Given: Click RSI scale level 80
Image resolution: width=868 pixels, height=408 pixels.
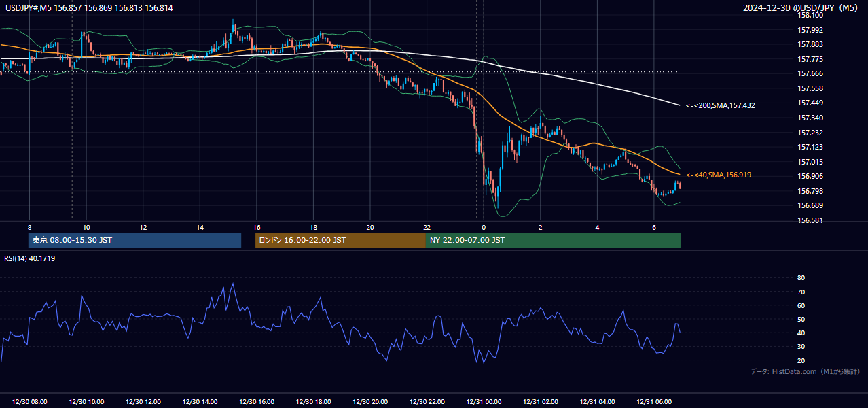Looking at the screenshot, I should [801, 278].
